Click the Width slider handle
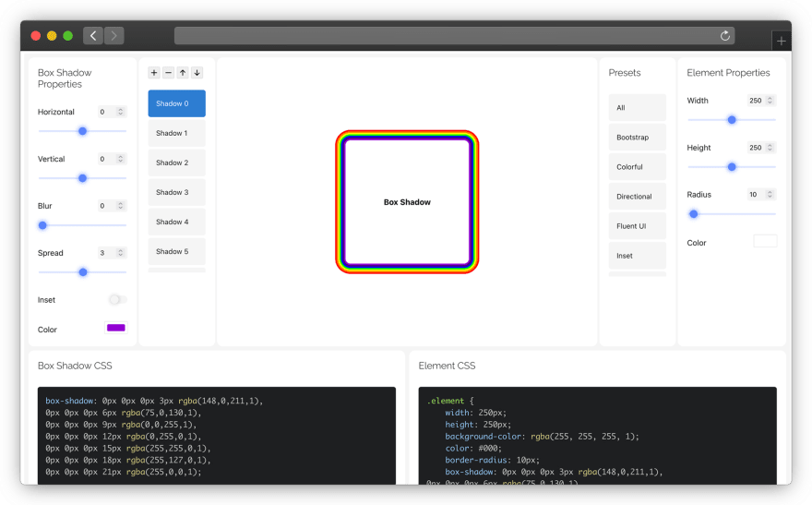This screenshot has width=812, height=505. click(732, 120)
